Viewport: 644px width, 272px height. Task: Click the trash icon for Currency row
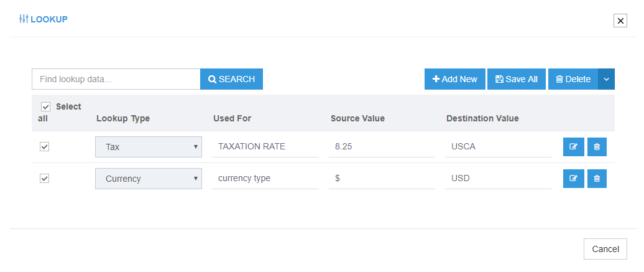click(597, 179)
